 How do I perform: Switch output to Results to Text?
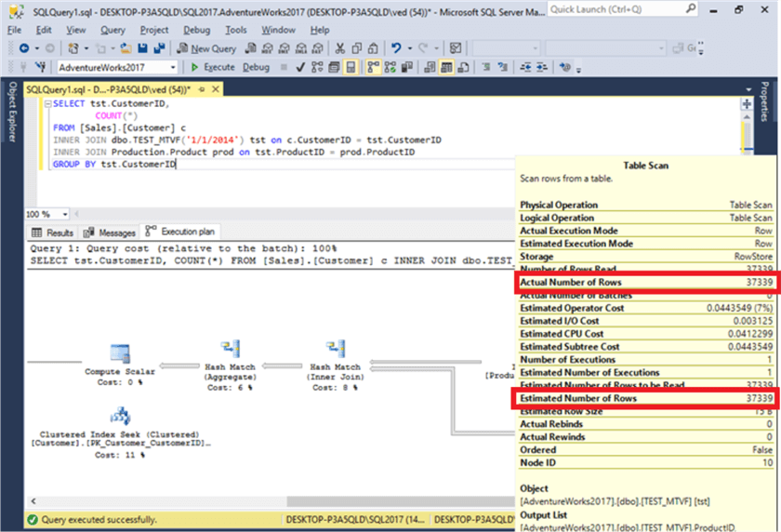430,67
